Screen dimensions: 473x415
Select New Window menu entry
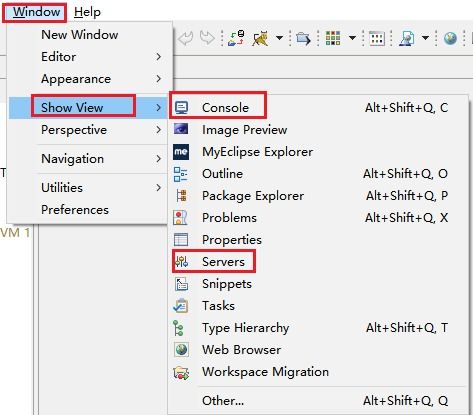click(80, 35)
